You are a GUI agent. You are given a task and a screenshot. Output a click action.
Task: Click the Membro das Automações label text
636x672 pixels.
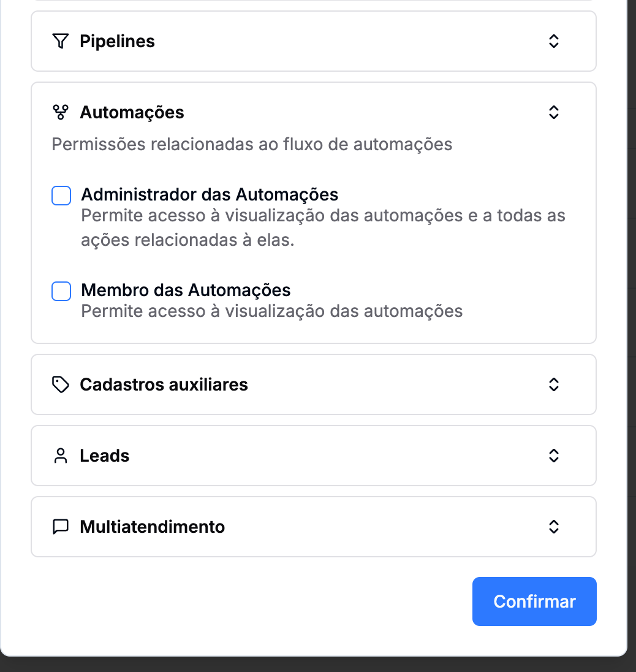click(186, 290)
